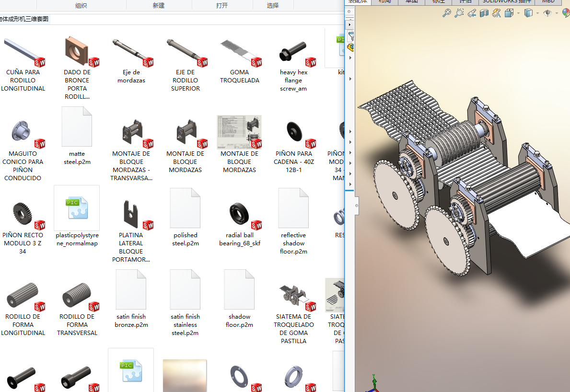Select the PIC image file in the bottom row

coord(131,370)
